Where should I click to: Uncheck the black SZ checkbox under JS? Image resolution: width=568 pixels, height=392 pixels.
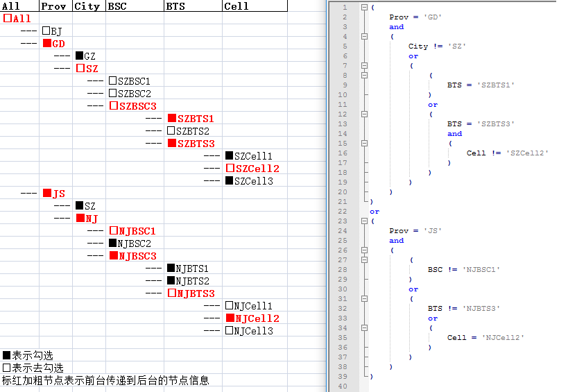79,205
